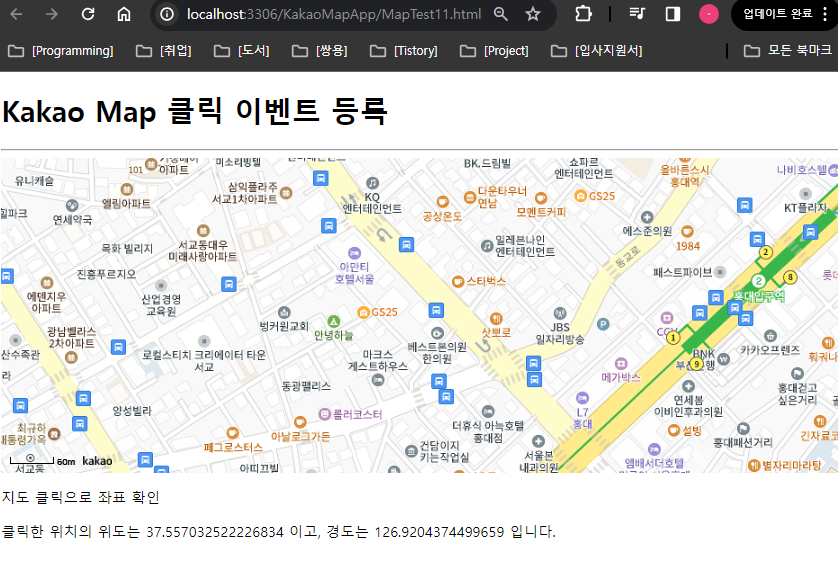Click the 샷뽀로 restaurant marker
This screenshot has width=838, height=579.
[x=496, y=319]
